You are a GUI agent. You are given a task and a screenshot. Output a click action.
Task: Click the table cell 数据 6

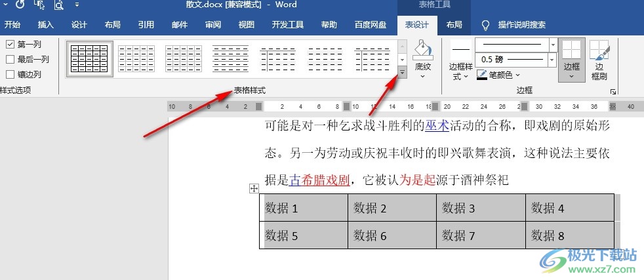(x=392, y=235)
